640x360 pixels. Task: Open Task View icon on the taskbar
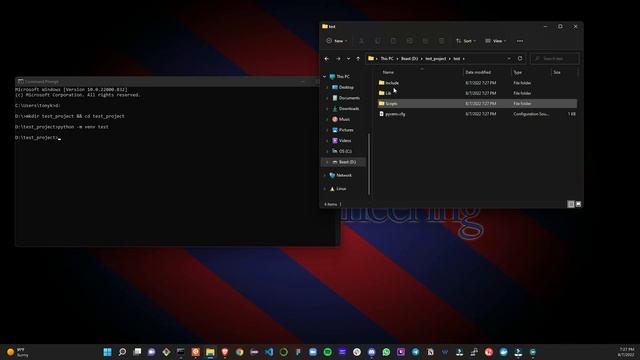pos(137,352)
